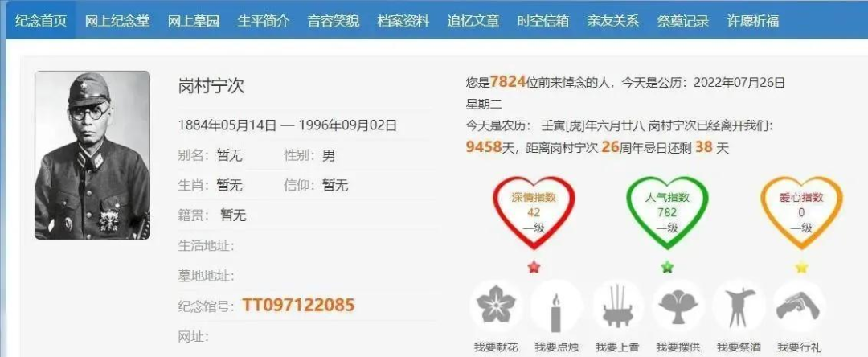Open the 网上纪念堂 tab
Screen dimensions: 868x357
point(117,21)
